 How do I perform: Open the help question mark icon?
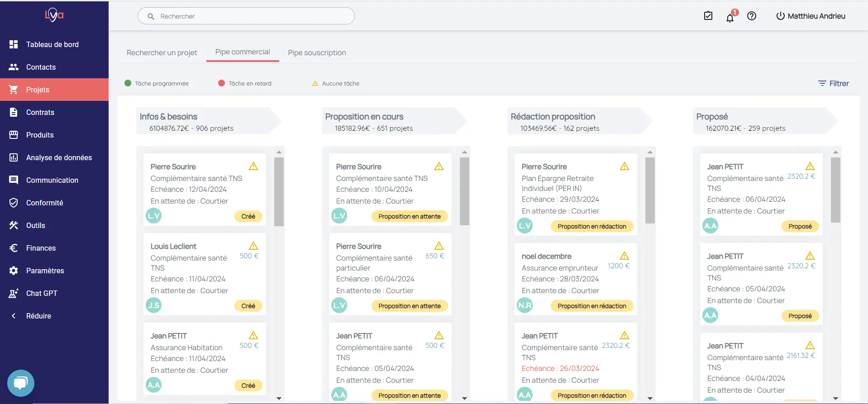[752, 16]
